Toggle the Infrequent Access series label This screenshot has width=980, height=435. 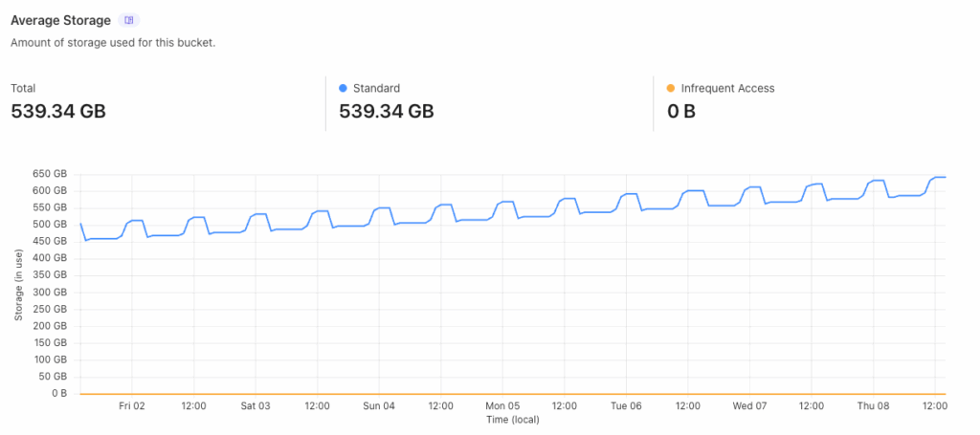pyautogui.click(x=727, y=88)
